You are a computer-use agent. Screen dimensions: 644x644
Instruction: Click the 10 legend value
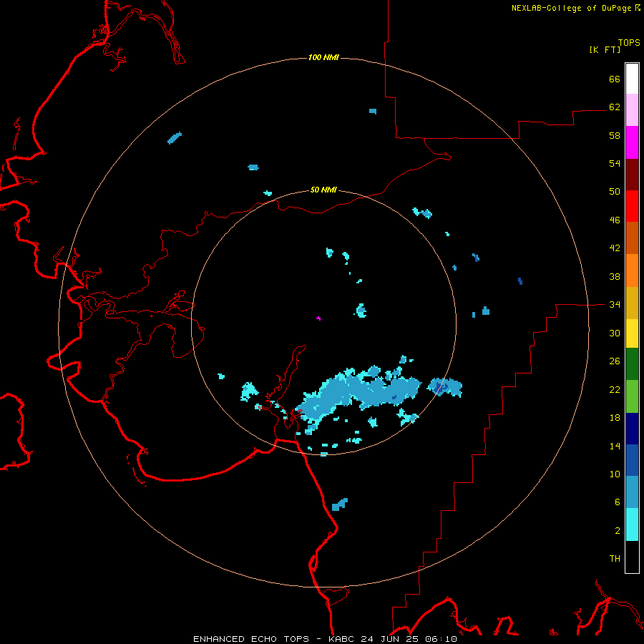click(615, 474)
